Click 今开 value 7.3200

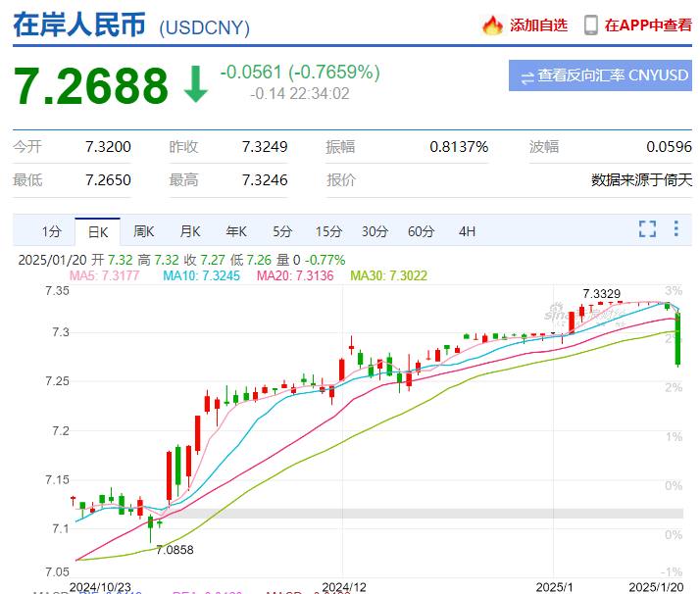pyautogui.click(x=108, y=147)
